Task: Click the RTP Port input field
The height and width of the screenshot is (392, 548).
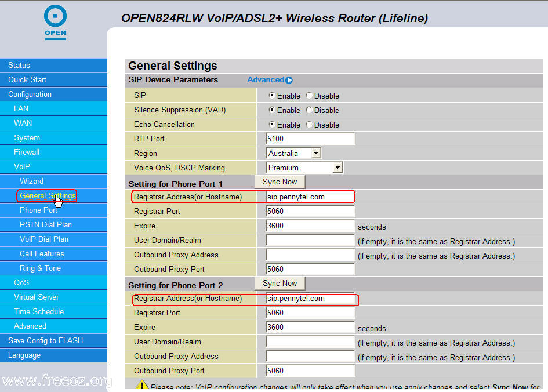Action: pos(310,139)
